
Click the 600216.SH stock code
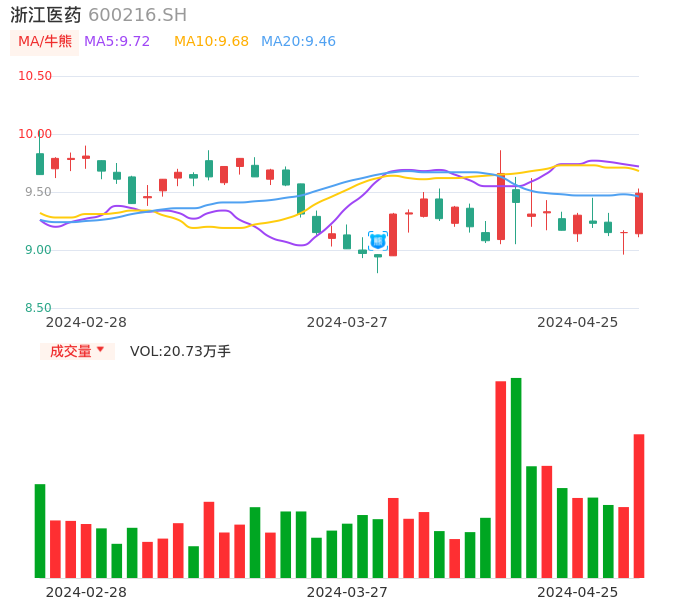point(137,15)
